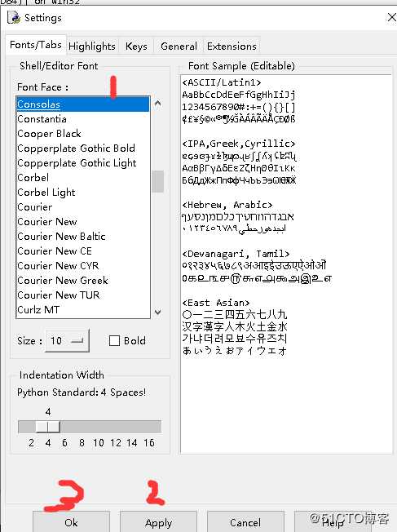Click the <East Asian> sample heading

(x=216, y=302)
